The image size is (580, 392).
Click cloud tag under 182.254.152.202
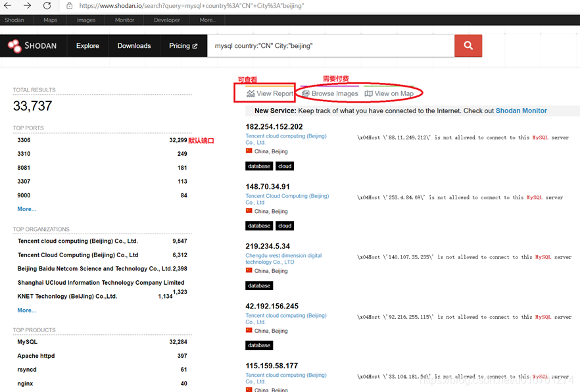[285, 166]
